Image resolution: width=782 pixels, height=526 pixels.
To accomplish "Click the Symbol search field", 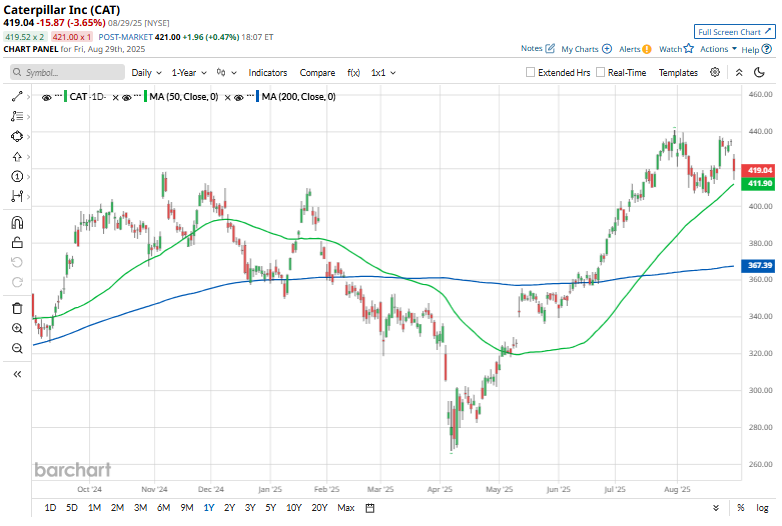I will click(67, 72).
